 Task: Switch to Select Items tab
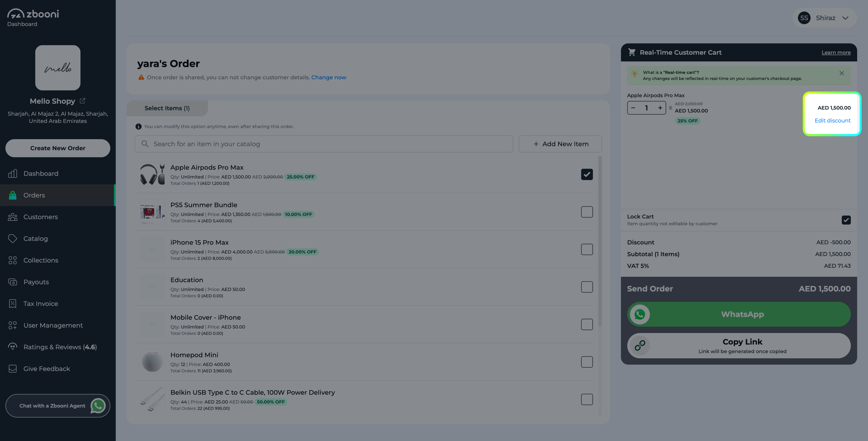tap(167, 108)
